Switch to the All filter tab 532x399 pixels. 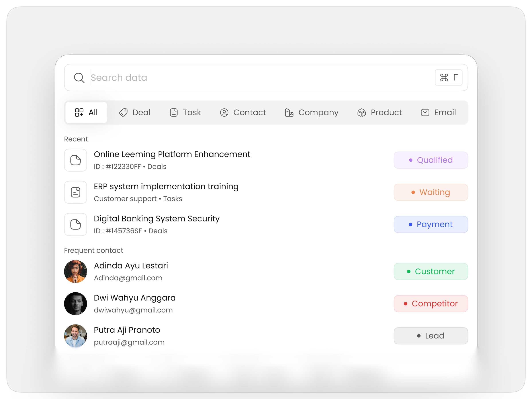coord(86,112)
